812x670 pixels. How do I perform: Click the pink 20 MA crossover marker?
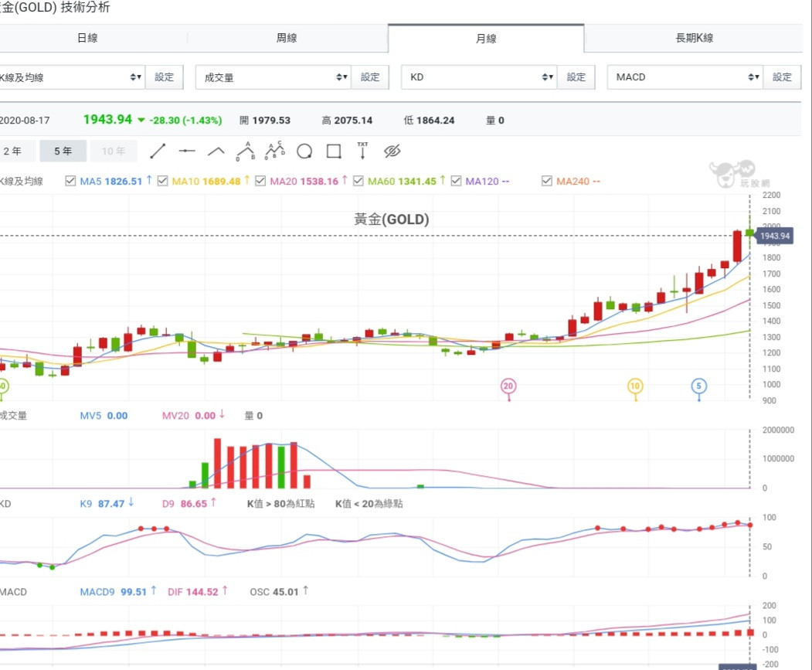(x=508, y=386)
